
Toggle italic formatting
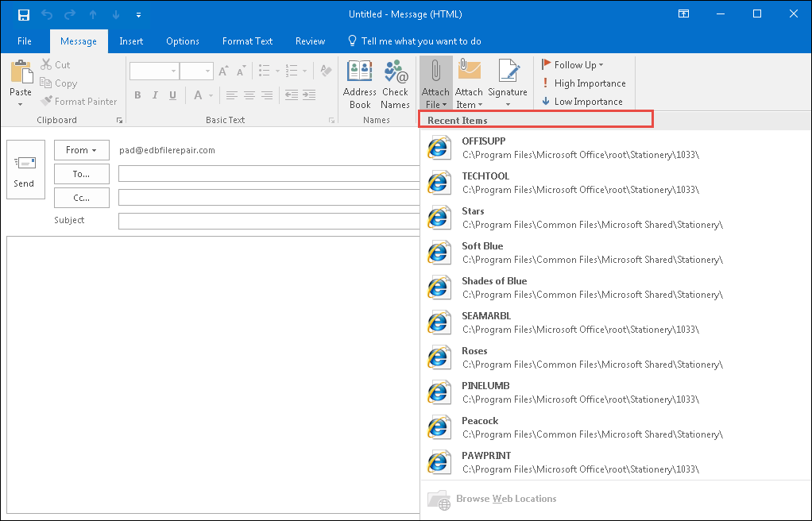155,95
